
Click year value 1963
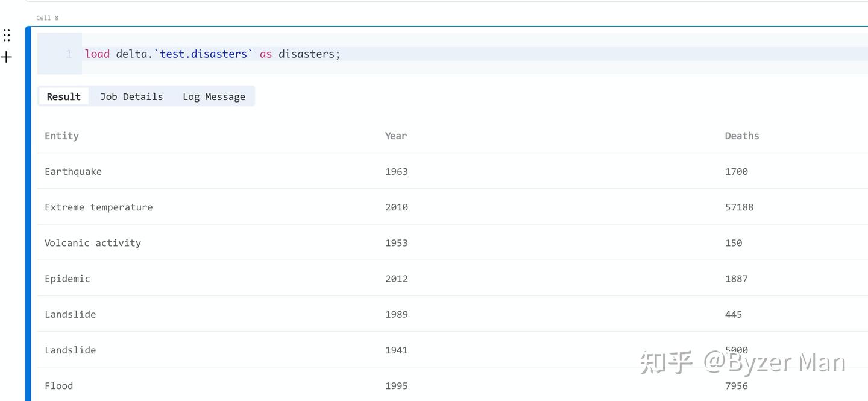click(397, 171)
